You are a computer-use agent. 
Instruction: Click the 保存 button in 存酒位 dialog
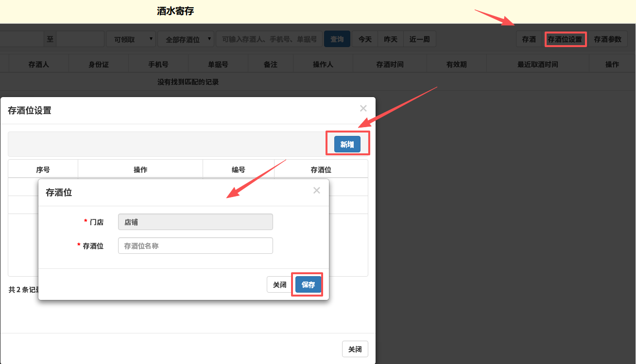tap(309, 284)
